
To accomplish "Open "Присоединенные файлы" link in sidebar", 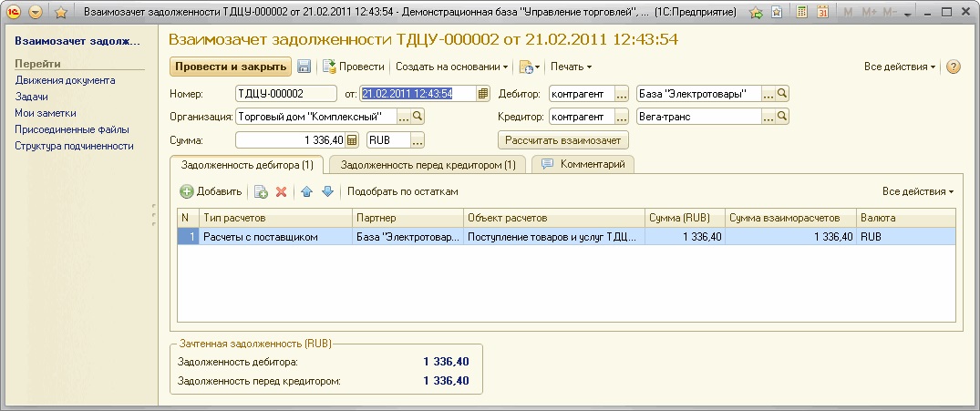I will coord(72,129).
